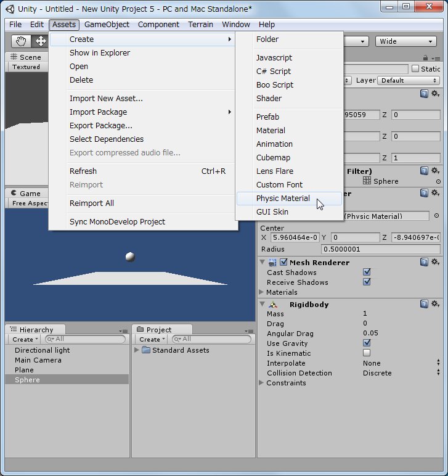Screen dimensions: 448x476
Task: Click the Center Y value field
Action: (x=355, y=237)
